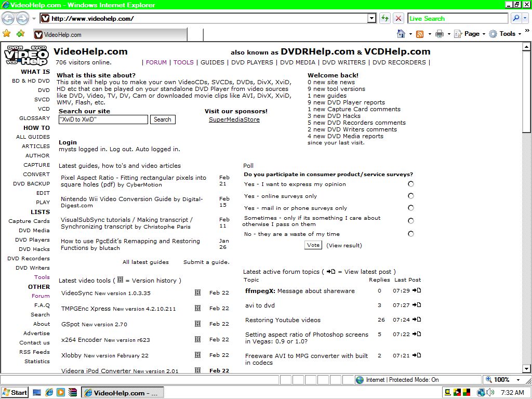Open the Favorites Center star icon
Viewport: 532px width, 399px height.
6,34
